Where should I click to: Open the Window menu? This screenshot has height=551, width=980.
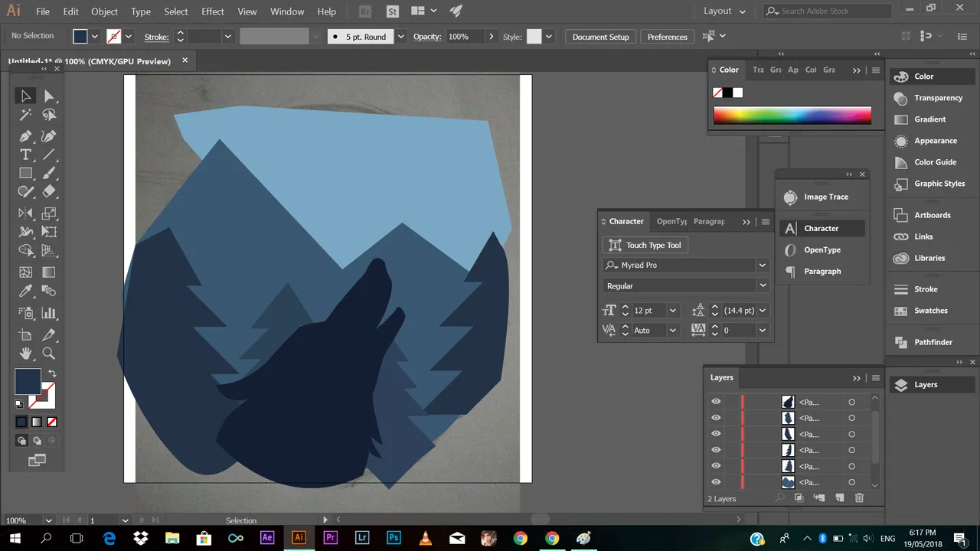point(287,11)
